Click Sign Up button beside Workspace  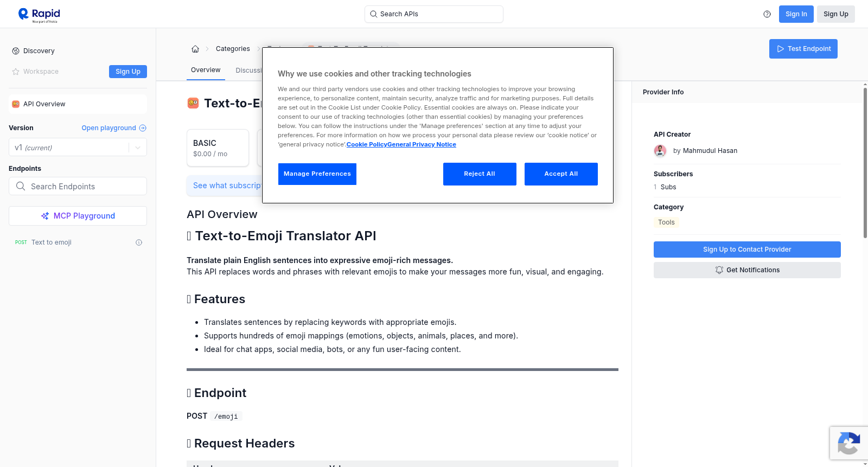(128, 72)
